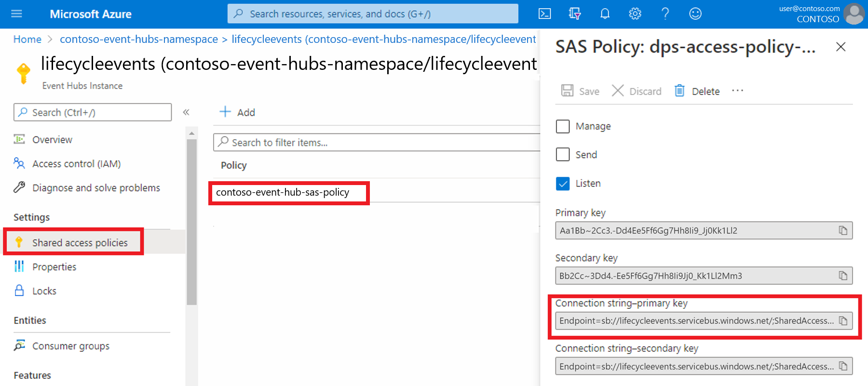868x386 pixels.
Task: Open the portal hamburger menu
Action: [16, 13]
